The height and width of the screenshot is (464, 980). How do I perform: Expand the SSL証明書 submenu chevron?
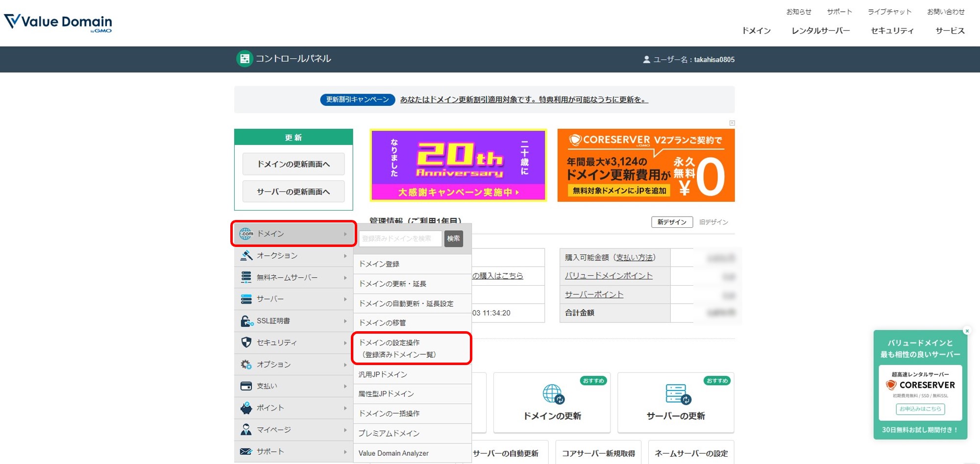(344, 320)
